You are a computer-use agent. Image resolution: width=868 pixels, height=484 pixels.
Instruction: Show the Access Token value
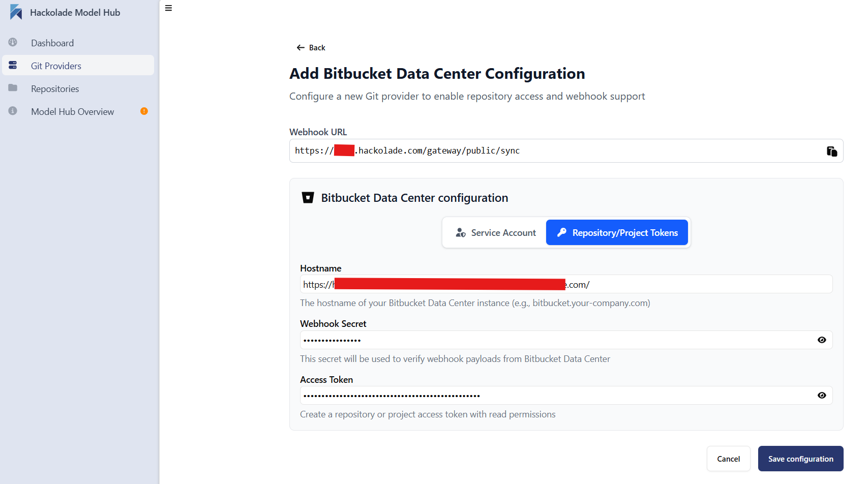tap(822, 395)
